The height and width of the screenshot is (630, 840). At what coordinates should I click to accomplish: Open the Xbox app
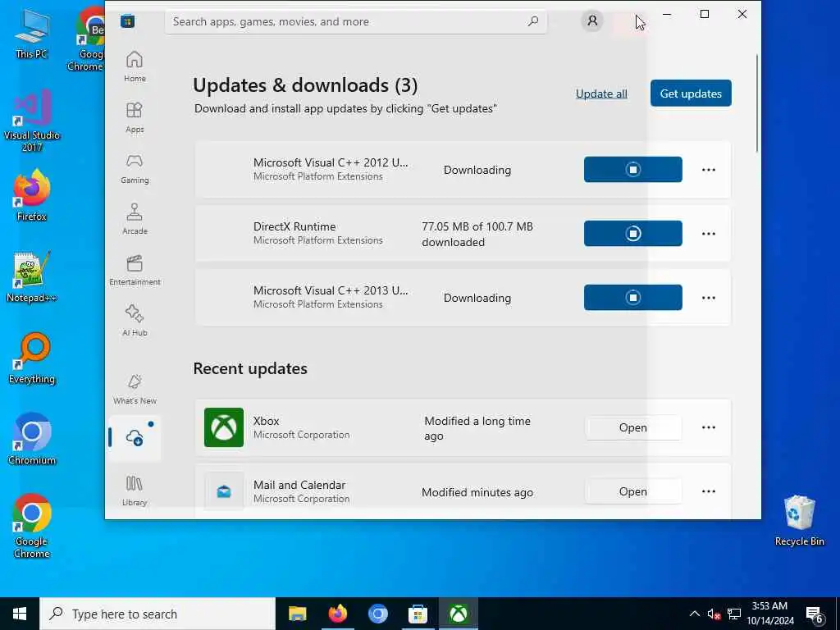click(x=632, y=427)
